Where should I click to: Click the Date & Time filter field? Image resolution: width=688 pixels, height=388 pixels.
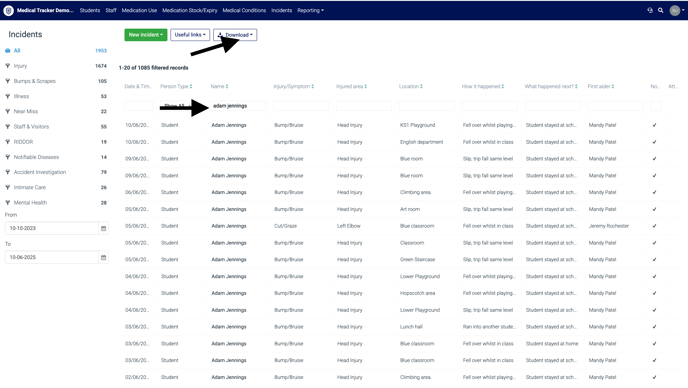coord(139,106)
